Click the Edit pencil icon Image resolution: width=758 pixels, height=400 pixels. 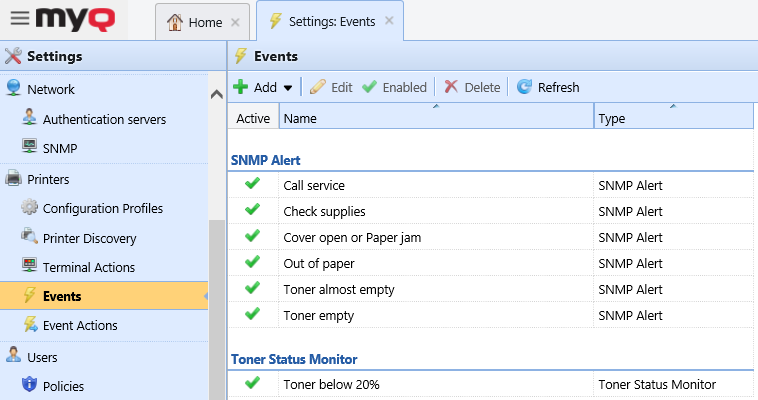point(318,87)
